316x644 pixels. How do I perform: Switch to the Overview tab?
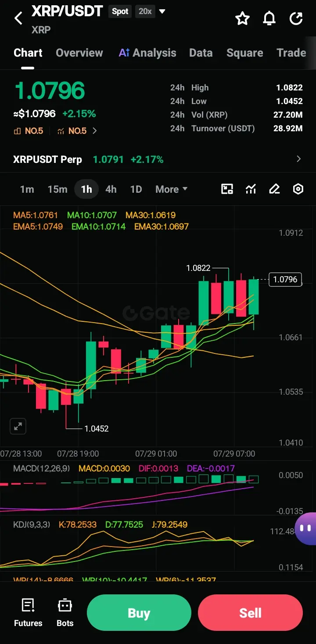tap(79, 53)
